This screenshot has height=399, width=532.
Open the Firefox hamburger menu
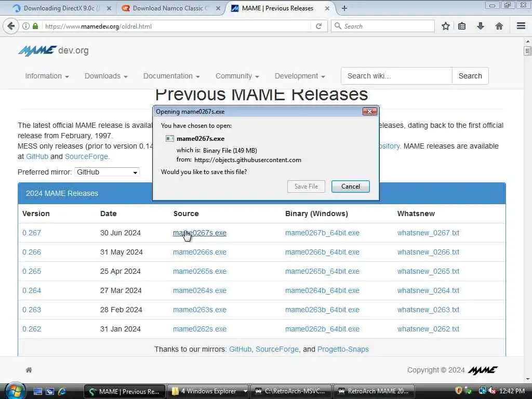tap(521, 26)
